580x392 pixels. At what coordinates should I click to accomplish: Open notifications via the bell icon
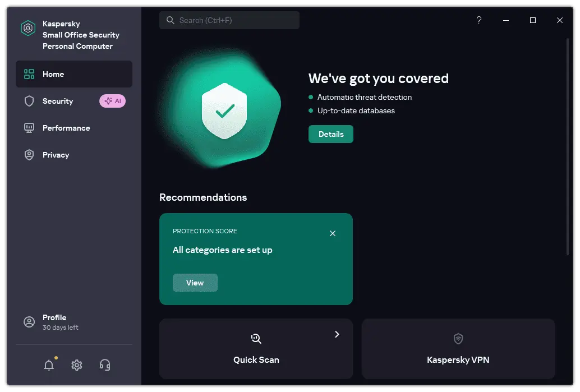pyautogui.click(x=49, y=365)
